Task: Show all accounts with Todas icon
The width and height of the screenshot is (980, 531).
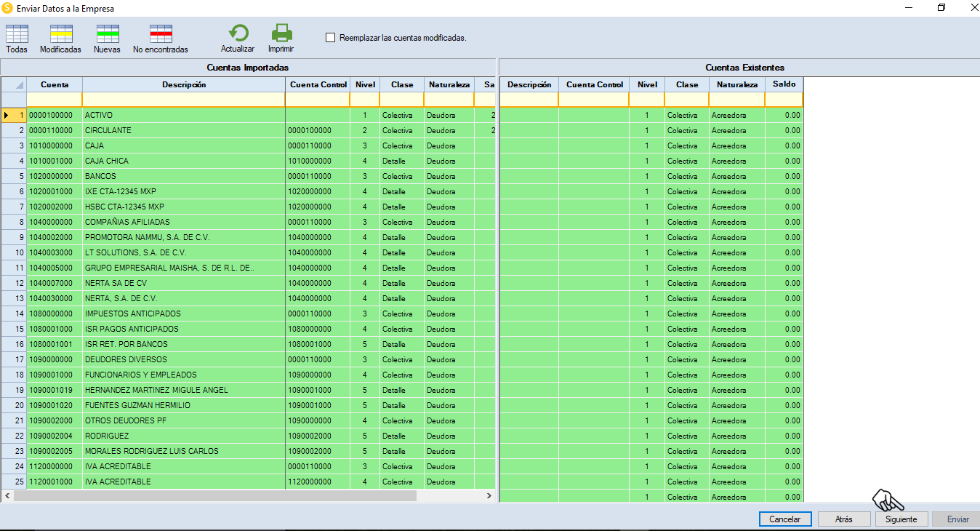Action: click(17, 34)
